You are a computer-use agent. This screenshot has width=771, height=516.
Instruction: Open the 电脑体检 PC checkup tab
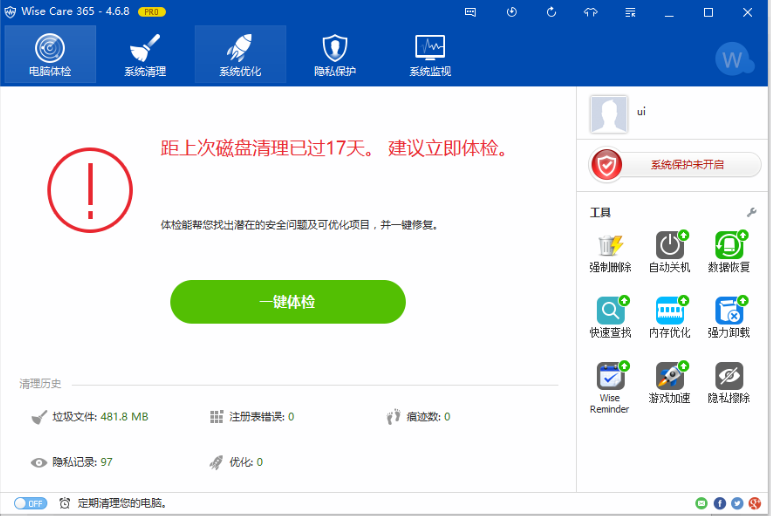point(50,54)
